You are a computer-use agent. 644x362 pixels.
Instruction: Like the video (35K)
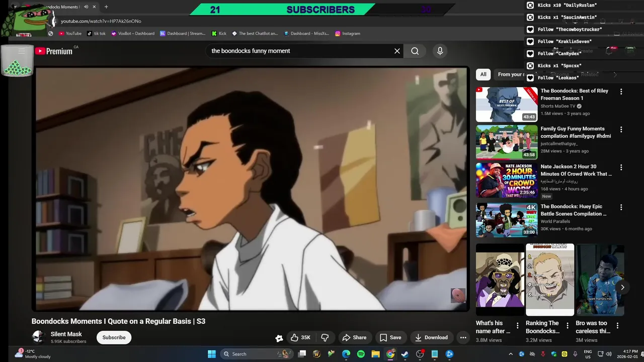tap(300, 337)
